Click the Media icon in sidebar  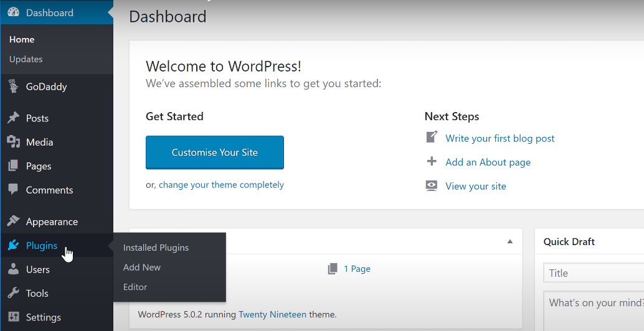click(x=13, y=142)
